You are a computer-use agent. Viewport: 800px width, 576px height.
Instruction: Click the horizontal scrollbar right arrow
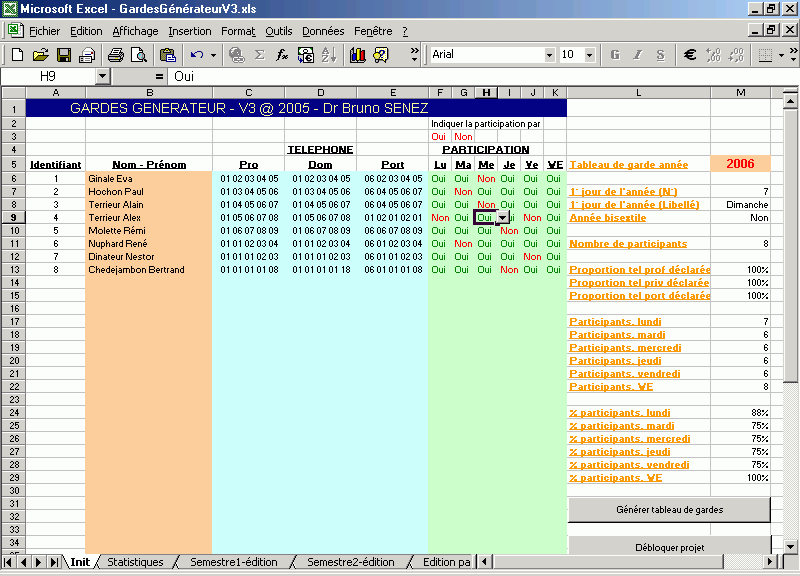click(770, 562)
